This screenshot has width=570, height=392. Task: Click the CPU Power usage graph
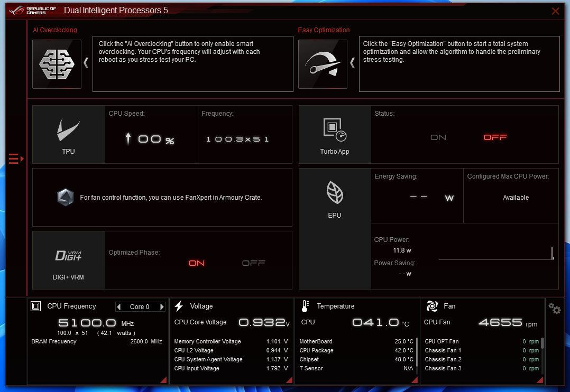[497, 253]
